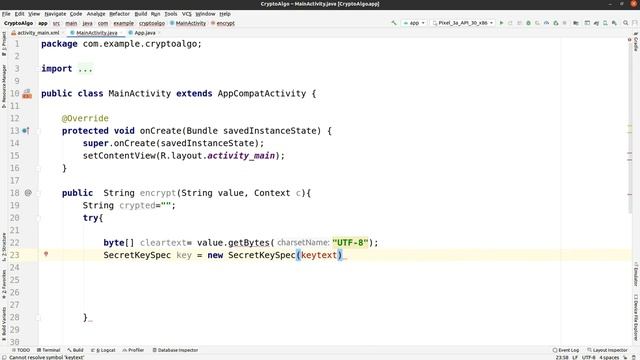Image resolution: width=640 pixels, height=360 pixels.
Task: Open the VCS menu
Action: 186,13
